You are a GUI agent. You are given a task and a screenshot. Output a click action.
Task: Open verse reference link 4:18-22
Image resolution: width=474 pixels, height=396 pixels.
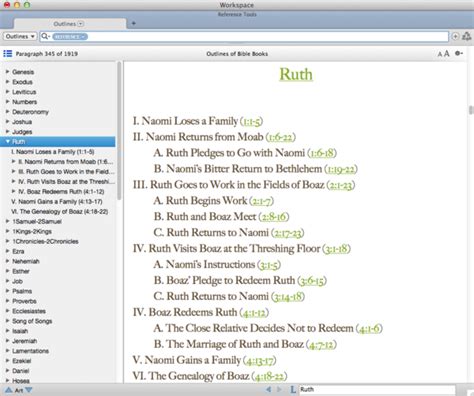tap(269, 377)
